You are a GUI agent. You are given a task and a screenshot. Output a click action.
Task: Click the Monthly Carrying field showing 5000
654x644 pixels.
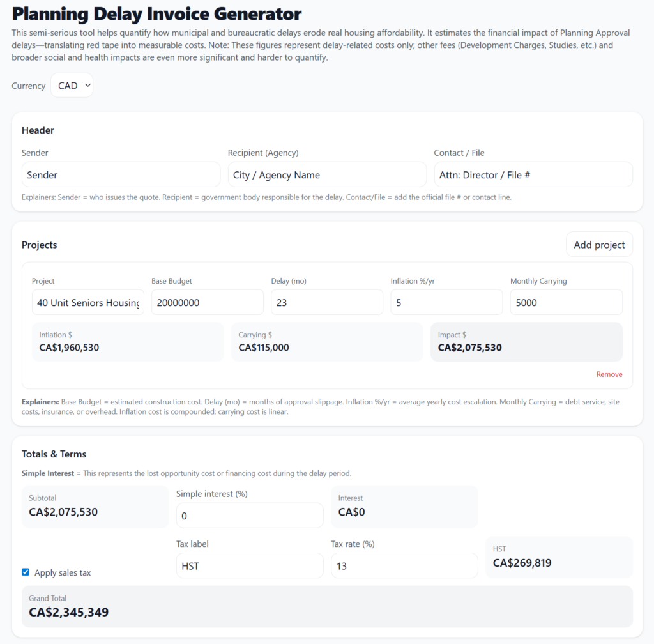566,302
